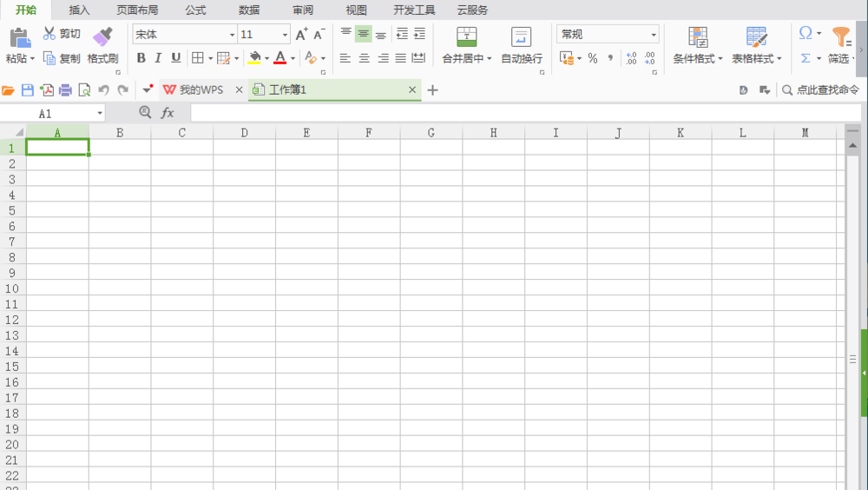
Task: Click the open folder icon in quick toolbar
Action: click(8, 89)
